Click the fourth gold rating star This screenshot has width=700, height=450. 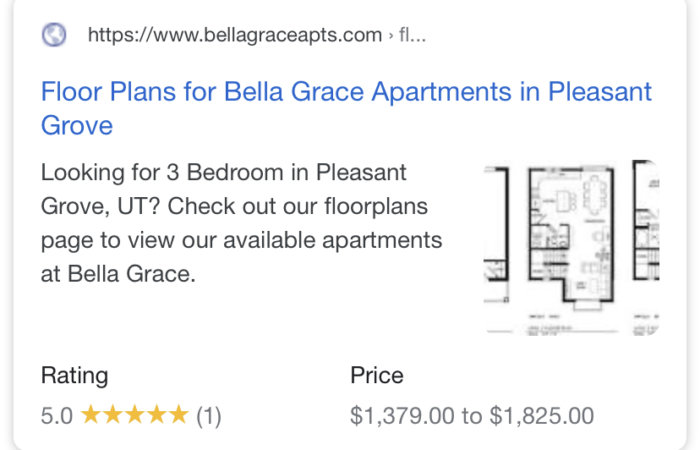click(x=157, y=414)
